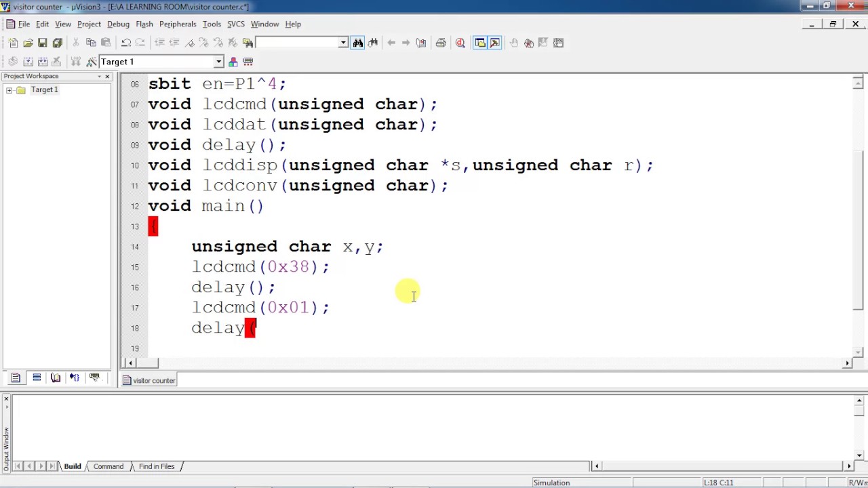Open the File menu
868x488 pixels.
pyautogui.click(x=24, y=24)
